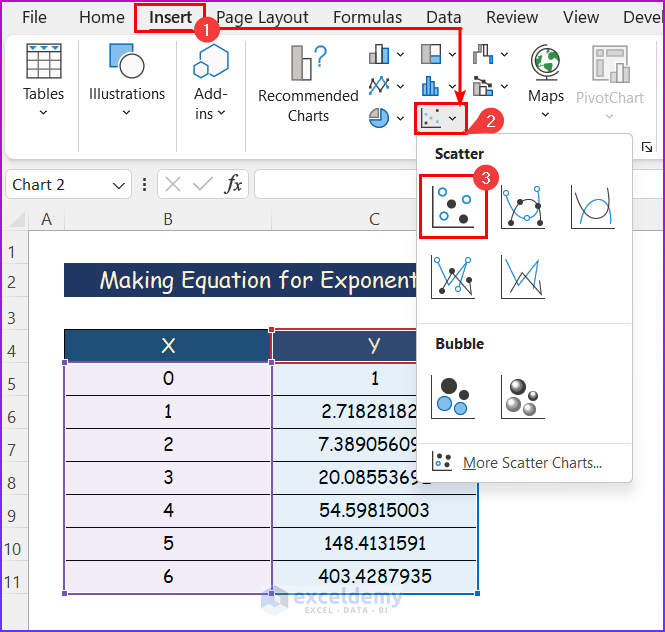The image size is (665, 632).
Task: Expand the Add-ins dropdown arrow
Action: pyautogui.click(x=221, y=113)
